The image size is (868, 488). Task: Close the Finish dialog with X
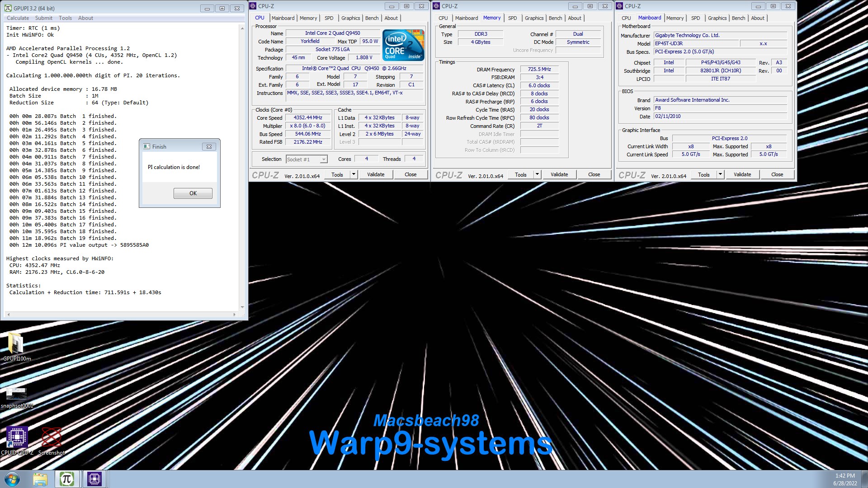click(x=209, y=146)
